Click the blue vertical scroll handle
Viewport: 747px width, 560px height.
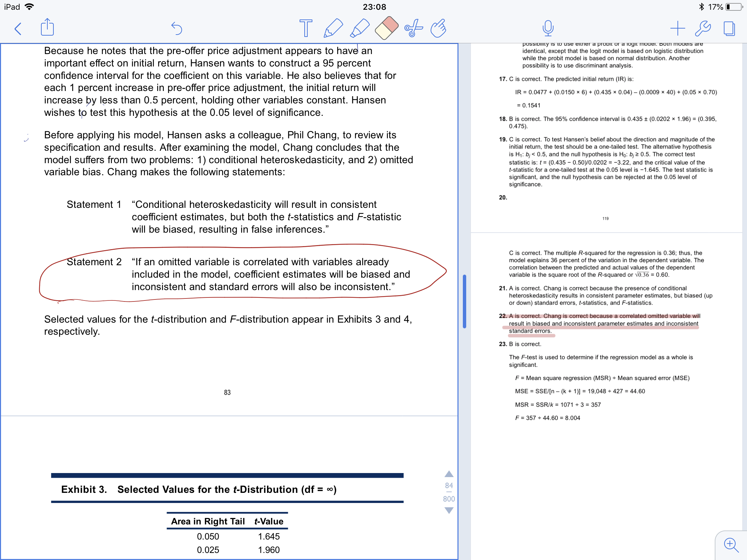click(x=464, y=301)
